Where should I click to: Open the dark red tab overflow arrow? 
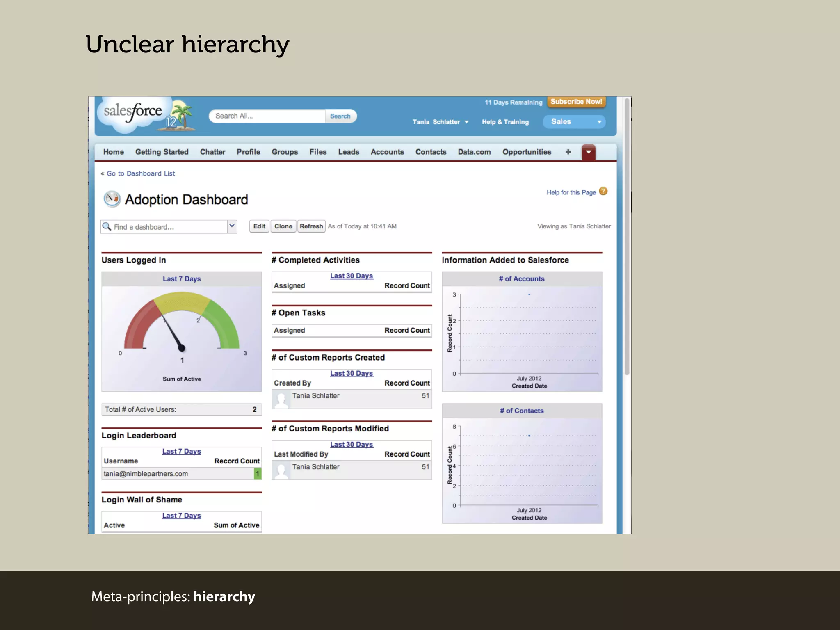[x=588, y=152]
